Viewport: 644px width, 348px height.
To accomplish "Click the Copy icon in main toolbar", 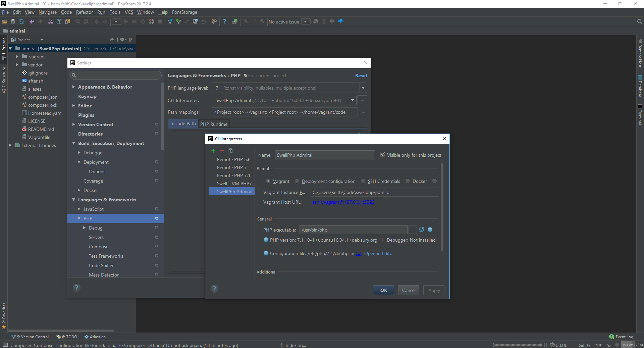I will tap(59, 21).
